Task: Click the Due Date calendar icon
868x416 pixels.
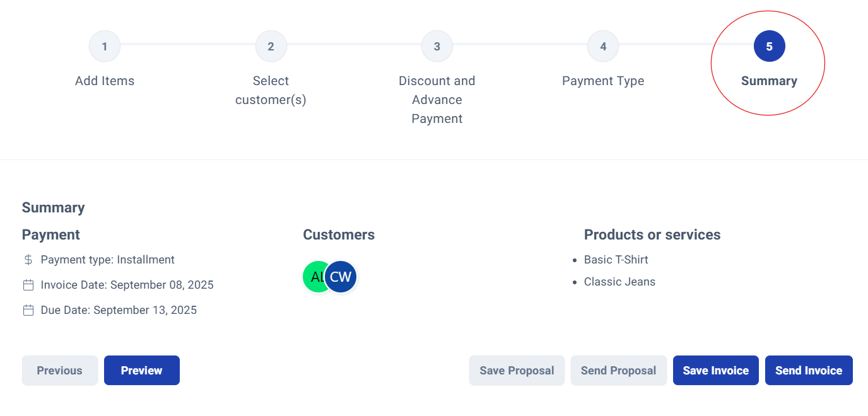Action: click(28, 310)
